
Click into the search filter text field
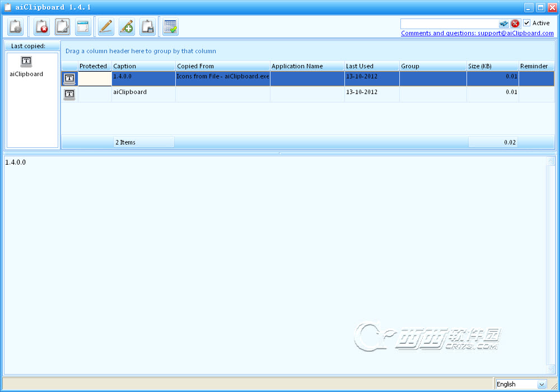point(450,24)
